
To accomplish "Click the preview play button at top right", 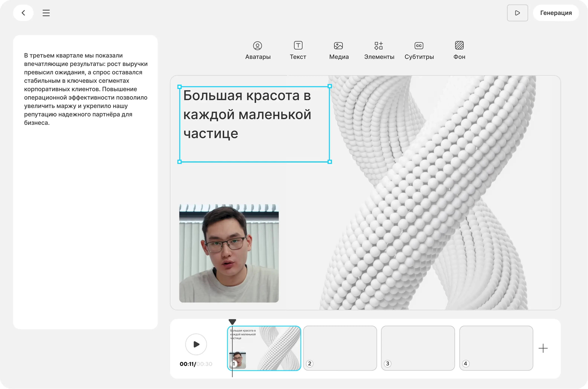I will 517,13.
